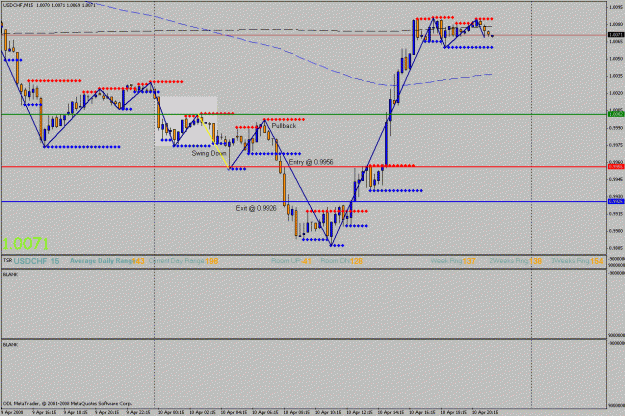The image size is (625, 416).
Task: Click the '3Weeks Rng' label
Action: (570, 261)
